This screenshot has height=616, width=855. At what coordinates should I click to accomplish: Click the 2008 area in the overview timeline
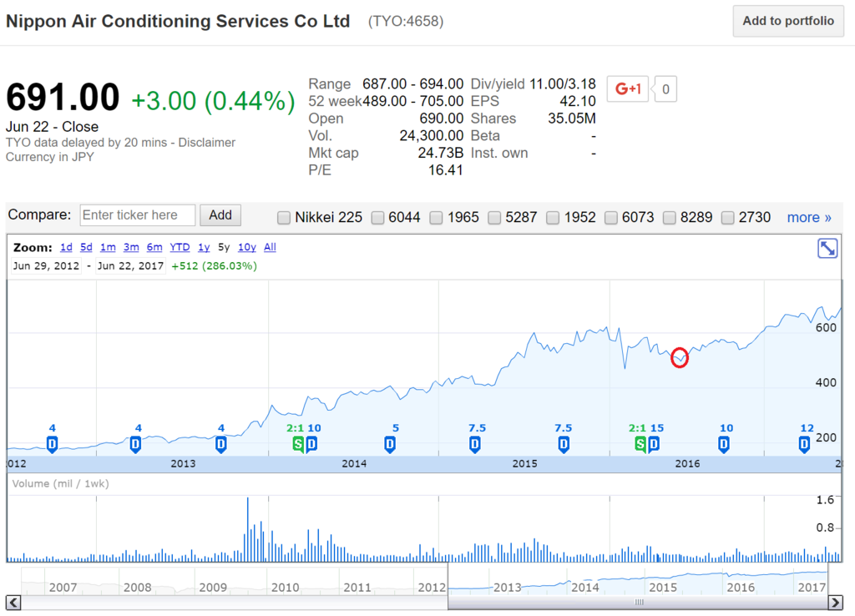click(x=138, y=587)
